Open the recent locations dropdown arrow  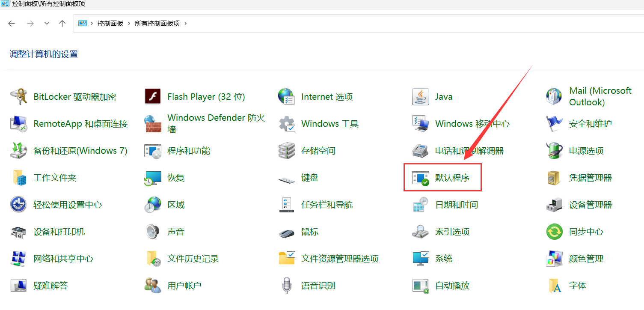point(47,24)
